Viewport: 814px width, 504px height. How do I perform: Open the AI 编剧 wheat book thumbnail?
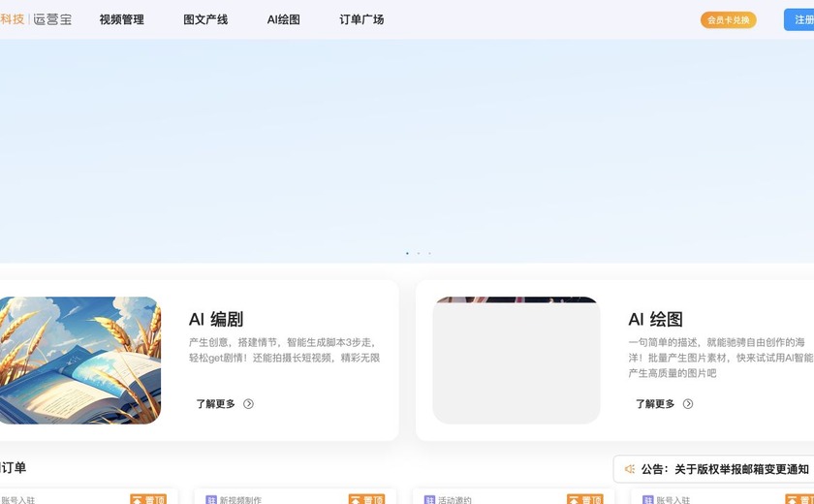79,361
